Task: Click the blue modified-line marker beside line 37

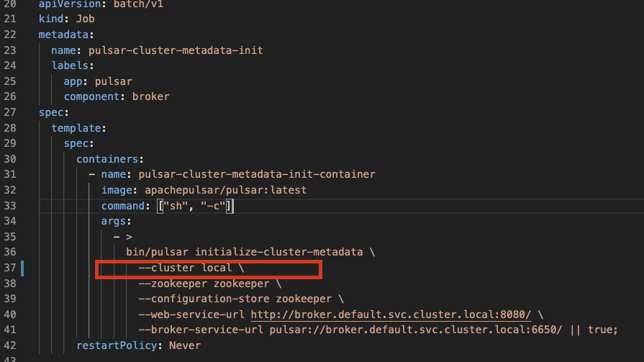Action: [x=22, y=268]
